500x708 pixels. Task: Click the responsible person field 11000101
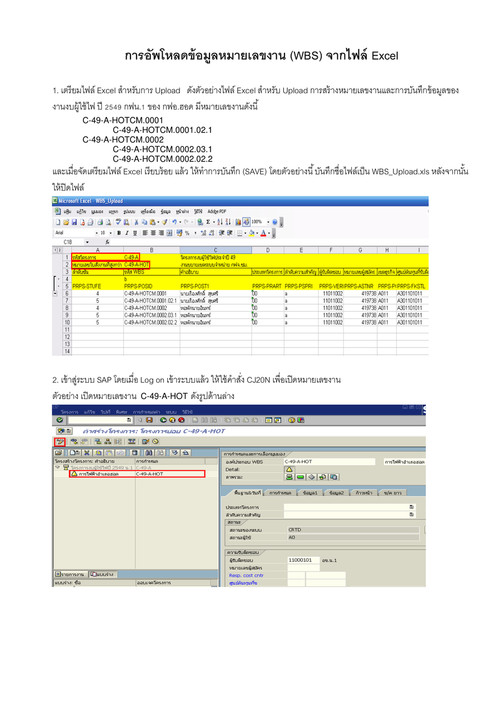tap(303, 560)
